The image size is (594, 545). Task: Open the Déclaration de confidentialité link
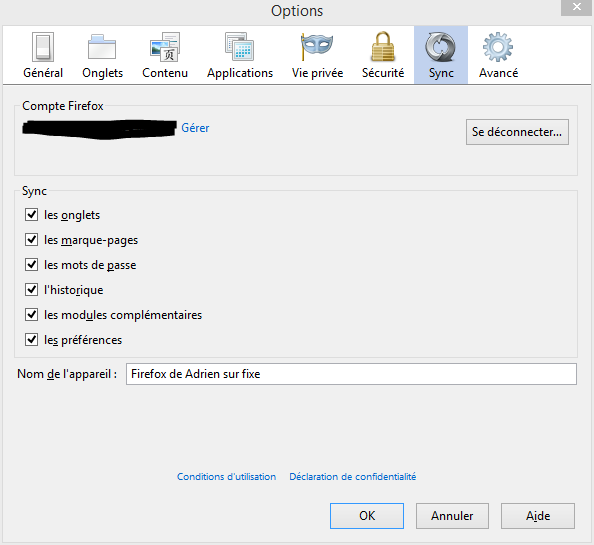[353, 476]
